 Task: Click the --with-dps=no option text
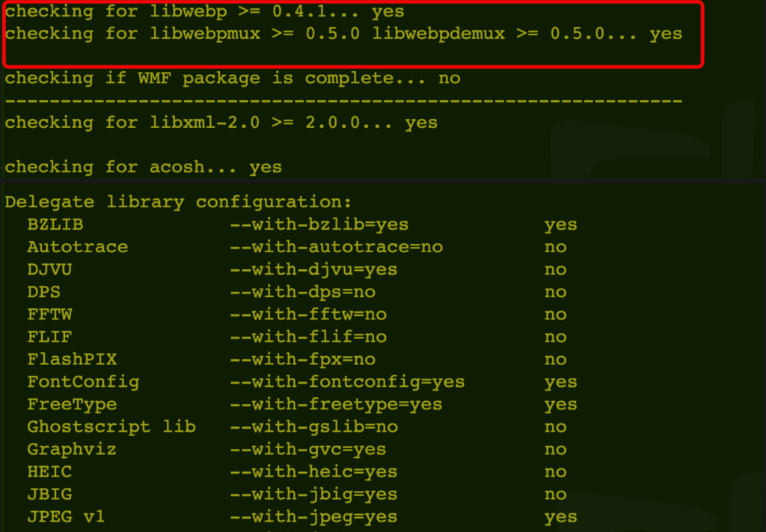[x=302, y=292]
